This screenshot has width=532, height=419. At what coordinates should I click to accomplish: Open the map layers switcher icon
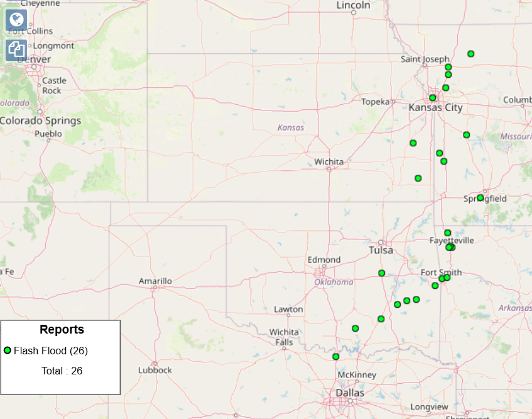click(x=16, y=50)
